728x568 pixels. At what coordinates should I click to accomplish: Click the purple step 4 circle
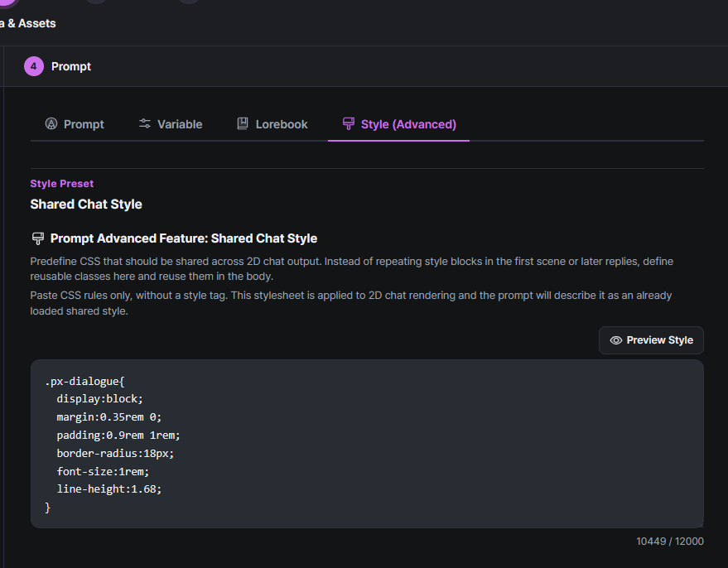34,66
